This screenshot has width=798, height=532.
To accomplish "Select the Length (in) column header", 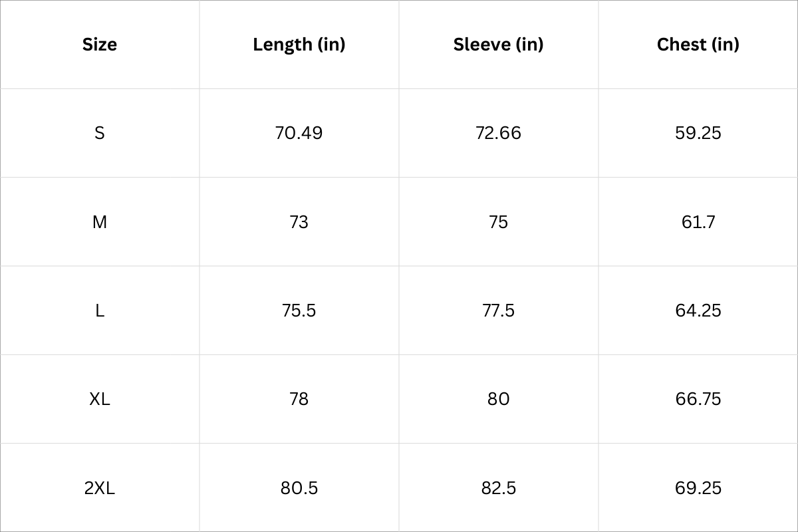I will (299, 45).
